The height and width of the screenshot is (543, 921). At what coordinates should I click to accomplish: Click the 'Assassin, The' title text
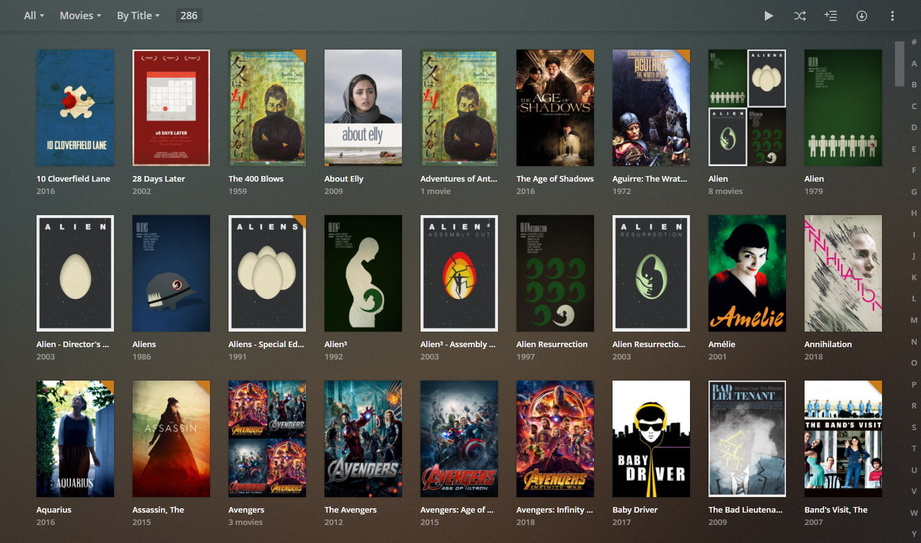[158, 510]
